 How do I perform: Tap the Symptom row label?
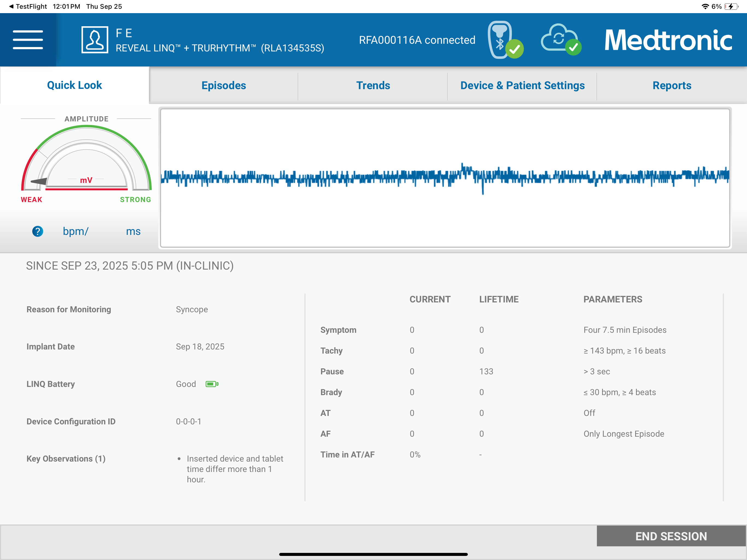point(339,330)
